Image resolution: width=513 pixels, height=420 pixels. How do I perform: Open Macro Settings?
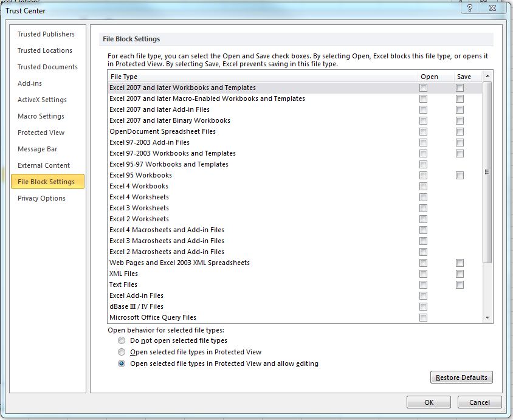pyautogui.click(x=41, y=116)
